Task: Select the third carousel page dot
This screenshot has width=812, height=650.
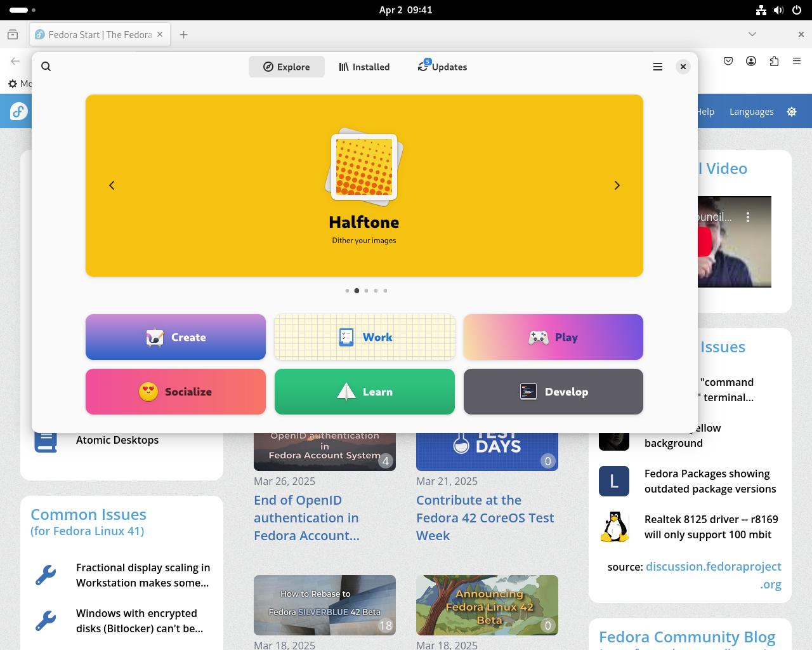Action: pyautogui.click(x=366, y=291)
